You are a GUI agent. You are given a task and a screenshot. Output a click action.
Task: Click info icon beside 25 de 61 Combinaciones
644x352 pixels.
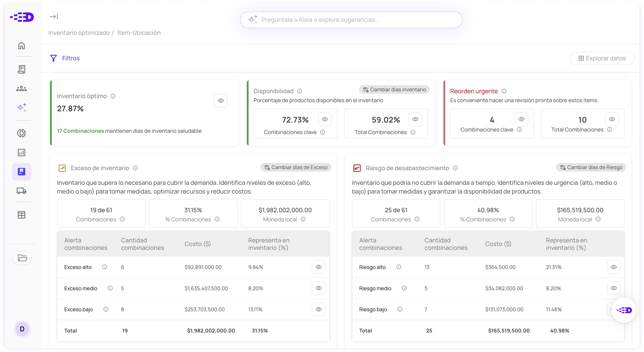coord(417,219)
